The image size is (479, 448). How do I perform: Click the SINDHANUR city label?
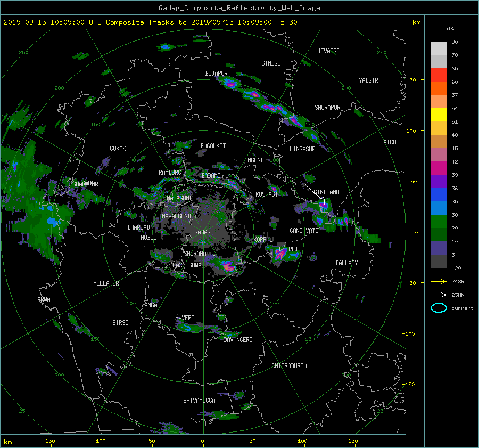[328, 192]
